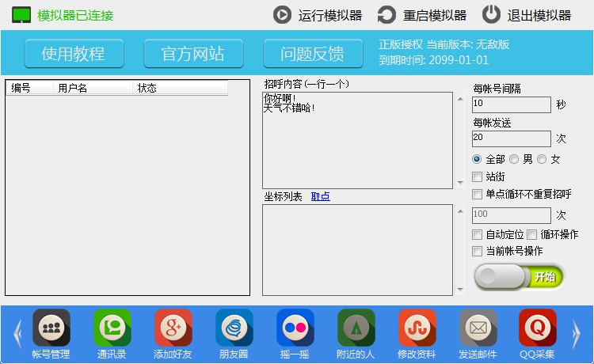This screenshot has height=364, width=594.
Task: Open the 使用教程 tutorial button
Action: pos(74,53)
